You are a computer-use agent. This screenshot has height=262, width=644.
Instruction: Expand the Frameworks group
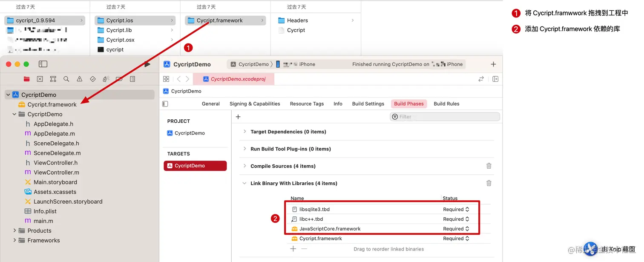[x=14, y=240]
